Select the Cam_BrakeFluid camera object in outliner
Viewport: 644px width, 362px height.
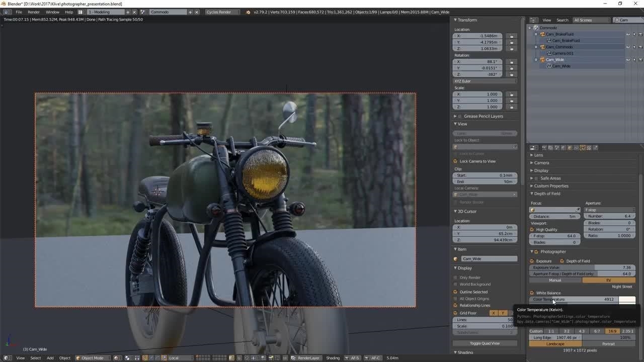tap(559, 34)
